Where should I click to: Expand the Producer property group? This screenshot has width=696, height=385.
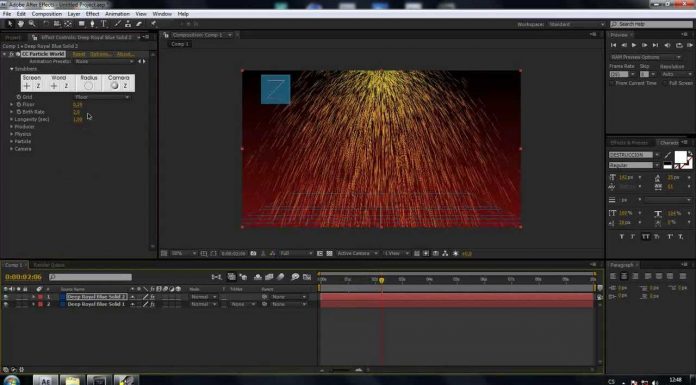pos(12,127)
